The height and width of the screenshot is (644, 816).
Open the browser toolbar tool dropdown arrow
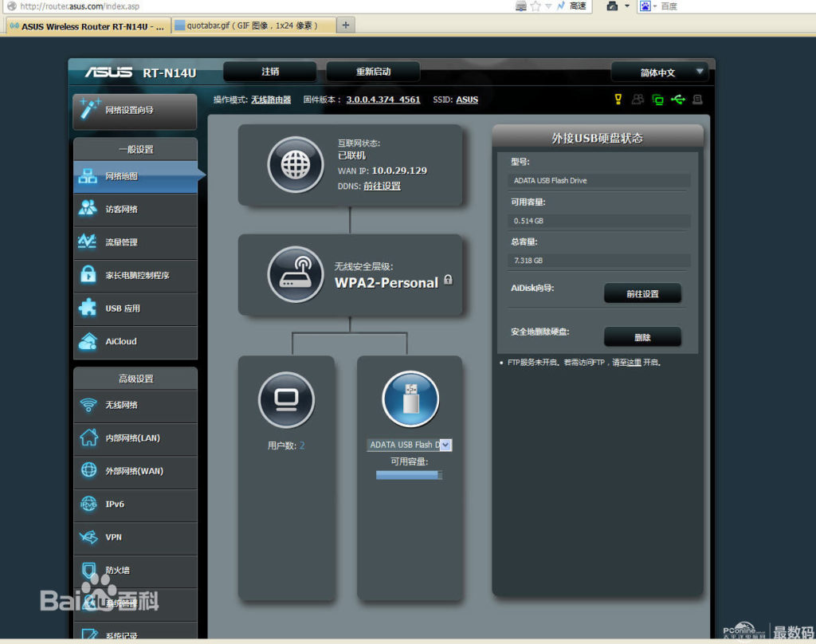627,6
